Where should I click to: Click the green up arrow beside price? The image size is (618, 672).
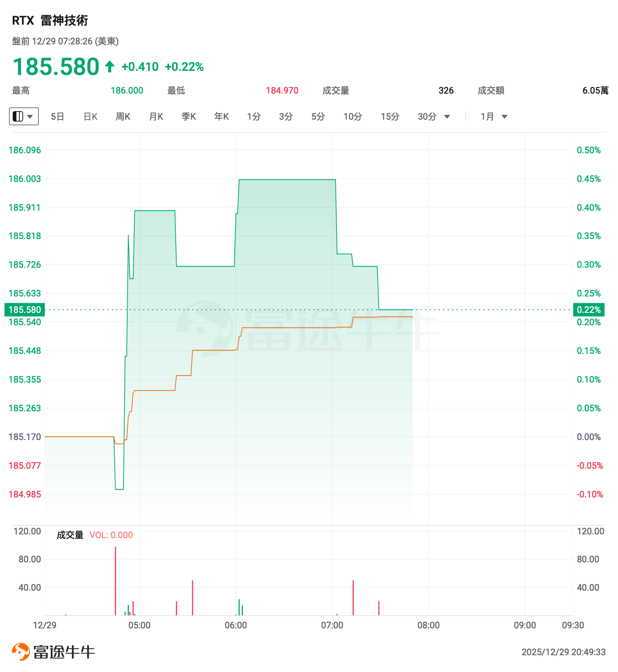click(109, 67)
